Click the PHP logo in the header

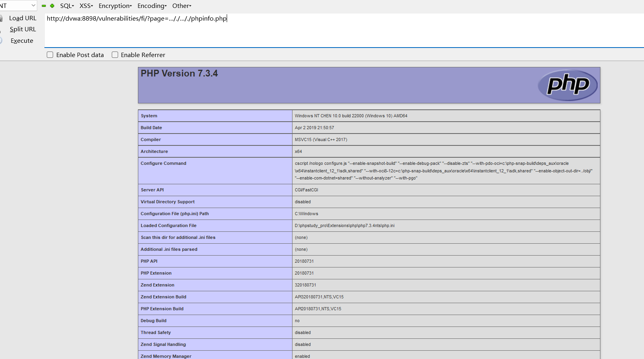tap(568, 85)
